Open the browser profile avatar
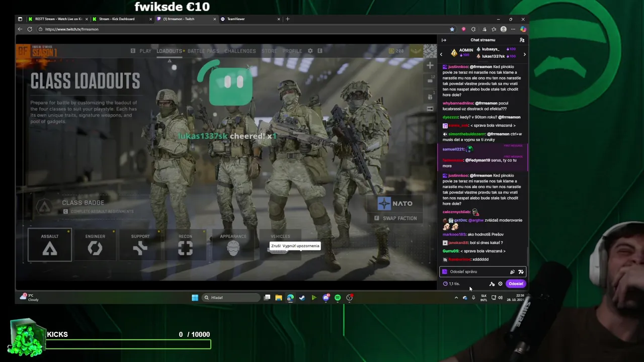Image resolution: width=644 pixels, height=362 pixels. coord(503,29)
